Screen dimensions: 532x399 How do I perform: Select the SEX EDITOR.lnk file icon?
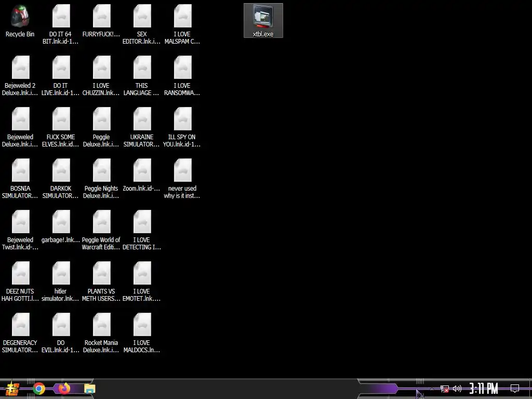[142, 24]
